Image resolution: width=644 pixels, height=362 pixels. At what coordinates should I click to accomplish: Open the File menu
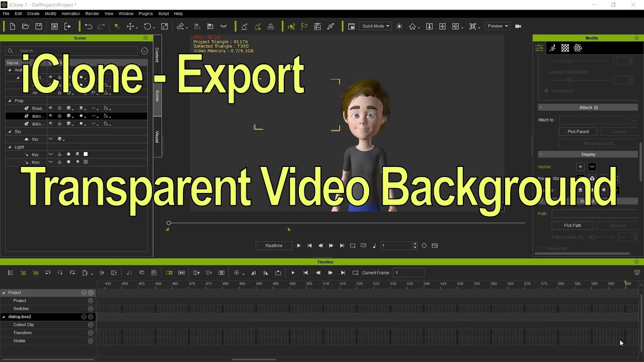point(6,14)
